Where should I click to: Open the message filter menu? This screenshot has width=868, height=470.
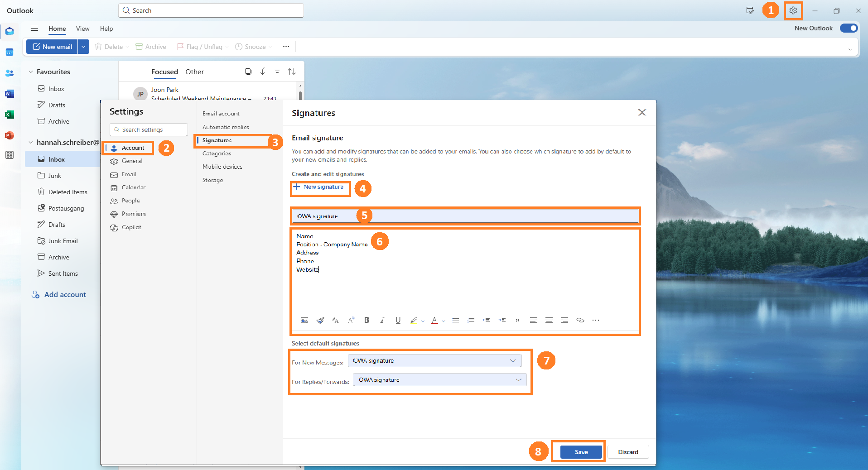277,72
